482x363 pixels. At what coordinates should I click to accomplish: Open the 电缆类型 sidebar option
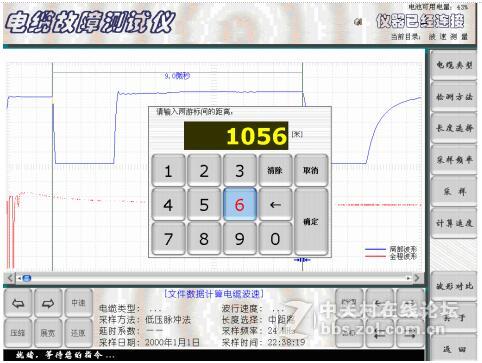click(454, 65)
